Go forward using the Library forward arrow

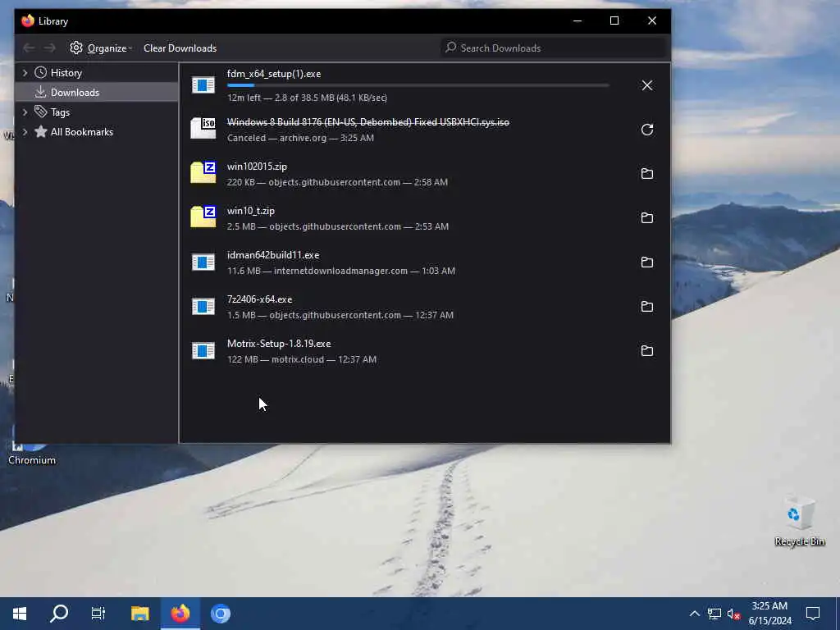click(50, 48)
